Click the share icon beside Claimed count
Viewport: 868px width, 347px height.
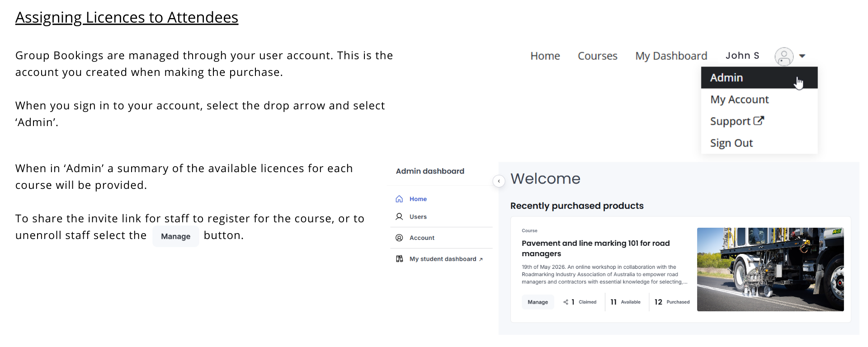[566, 302]
